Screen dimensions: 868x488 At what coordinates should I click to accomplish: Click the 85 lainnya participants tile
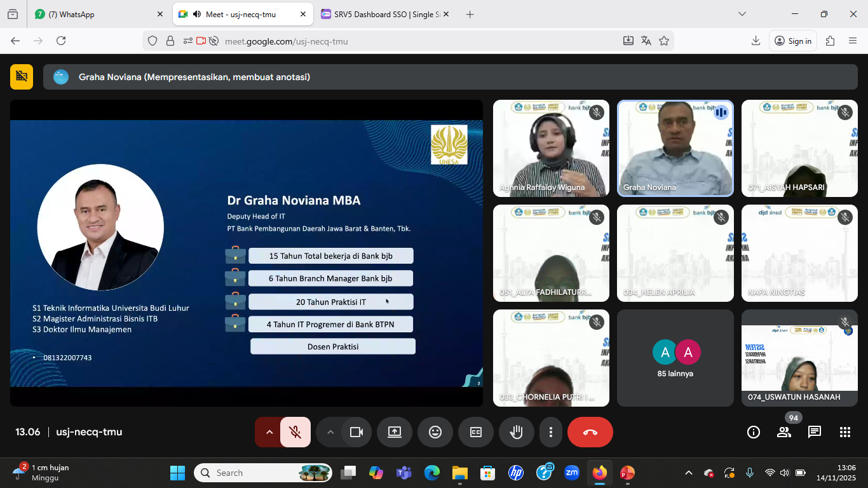(x=675, y=358)
